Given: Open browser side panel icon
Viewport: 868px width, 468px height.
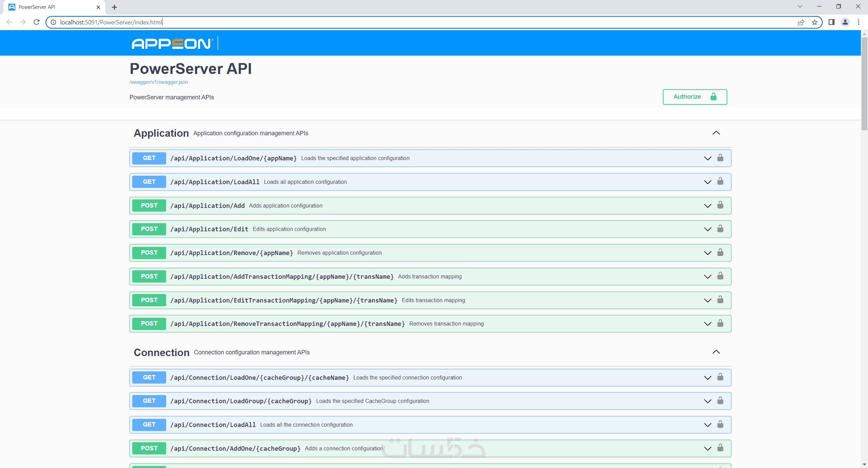Looking at the screenshot, I should coord(831,22).
